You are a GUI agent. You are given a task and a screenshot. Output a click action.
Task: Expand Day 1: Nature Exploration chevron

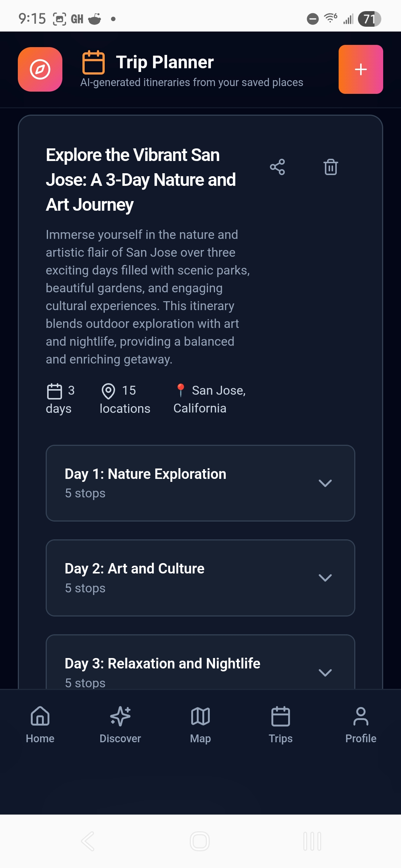(325, 483)
